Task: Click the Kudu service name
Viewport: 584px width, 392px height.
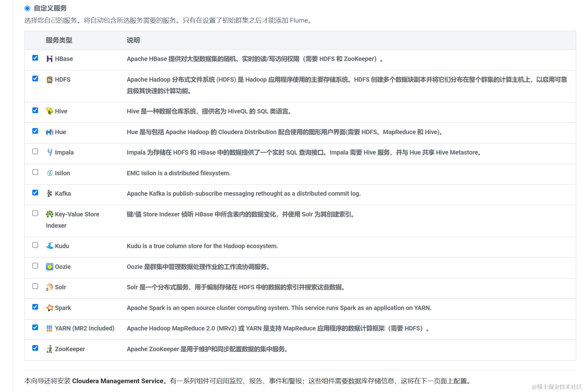Action: [x=62, y=246]
